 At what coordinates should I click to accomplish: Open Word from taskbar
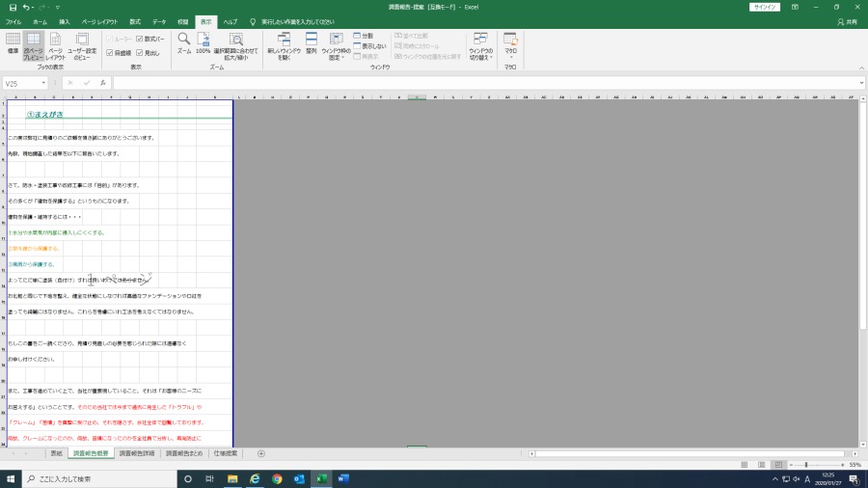coord(343,478)
